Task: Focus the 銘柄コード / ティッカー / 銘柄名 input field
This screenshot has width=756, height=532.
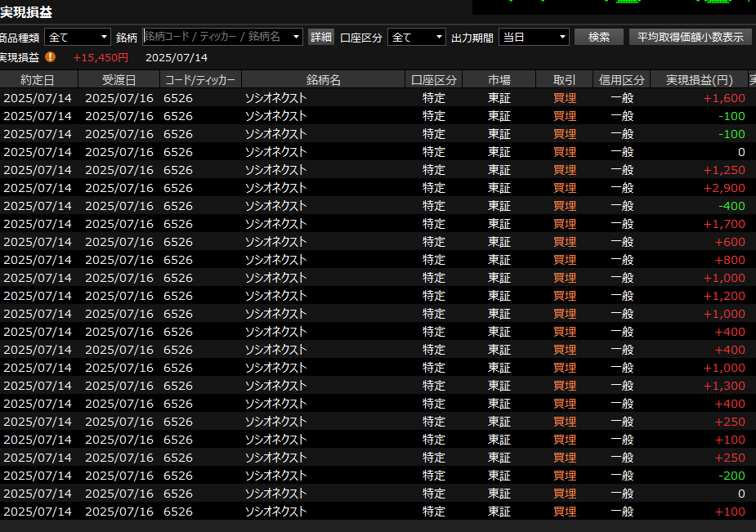Action: pyautogui.click(x=217, y=37)
